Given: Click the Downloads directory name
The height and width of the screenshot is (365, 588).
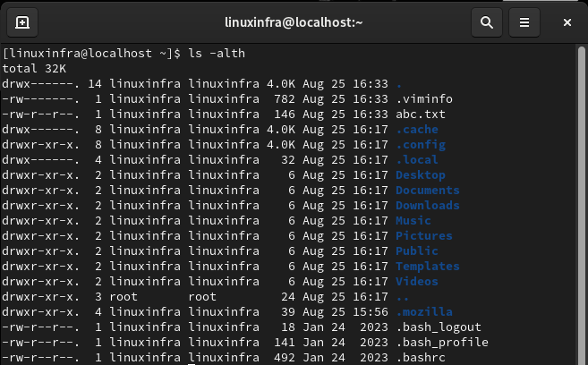Looking at the screenshot, I should [428, 206].
